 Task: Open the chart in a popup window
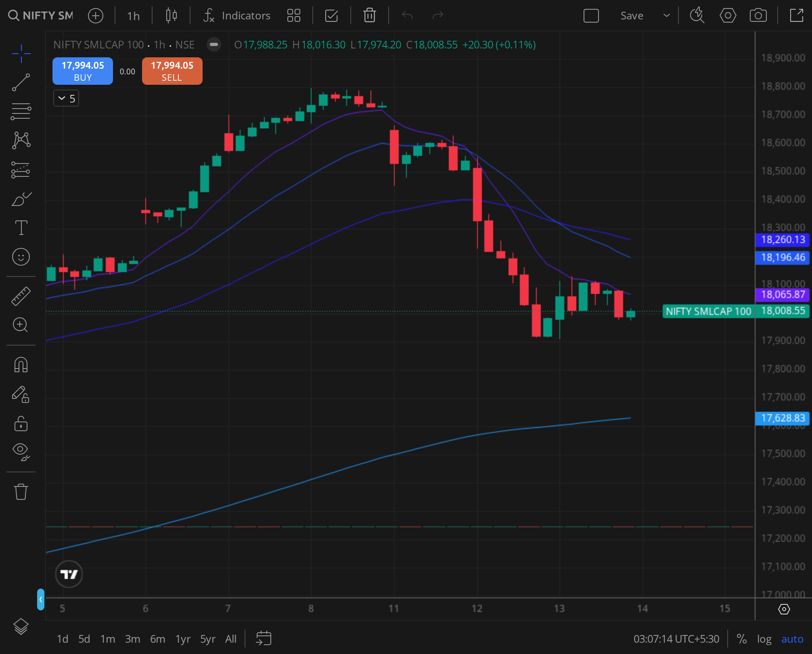coord(797,16)
